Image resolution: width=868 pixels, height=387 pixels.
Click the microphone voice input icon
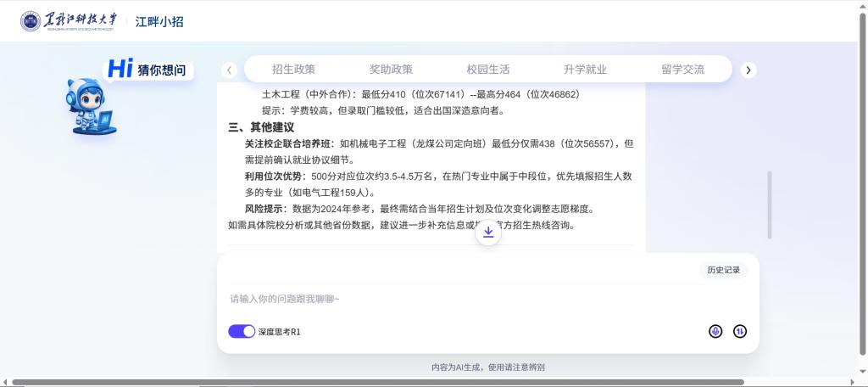tap(715, 331)
